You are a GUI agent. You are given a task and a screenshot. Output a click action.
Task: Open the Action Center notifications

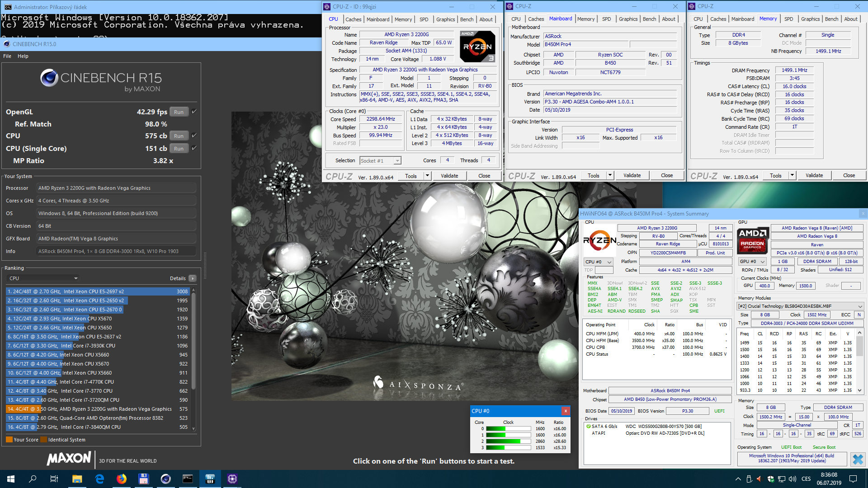point(853,479)
